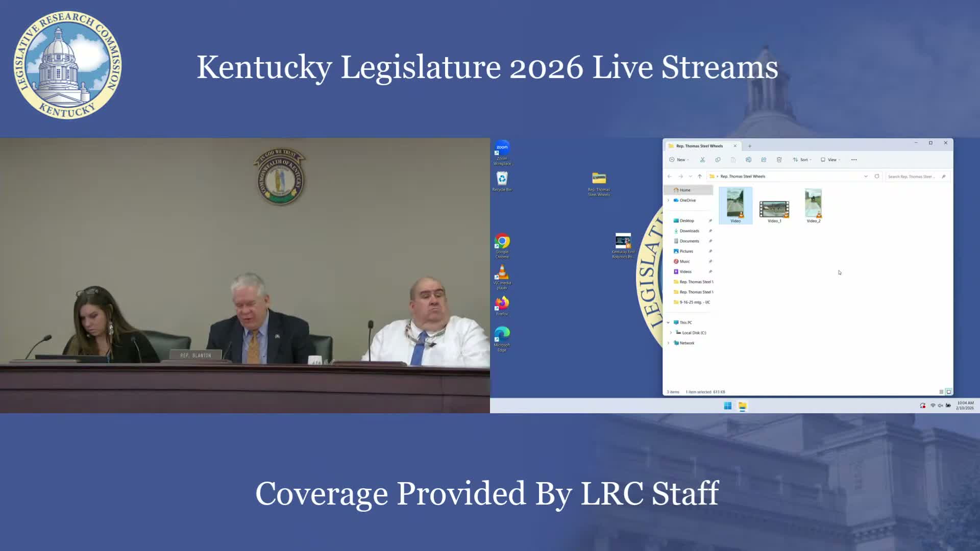Click the Share icon in toolbar

[764, 160]
